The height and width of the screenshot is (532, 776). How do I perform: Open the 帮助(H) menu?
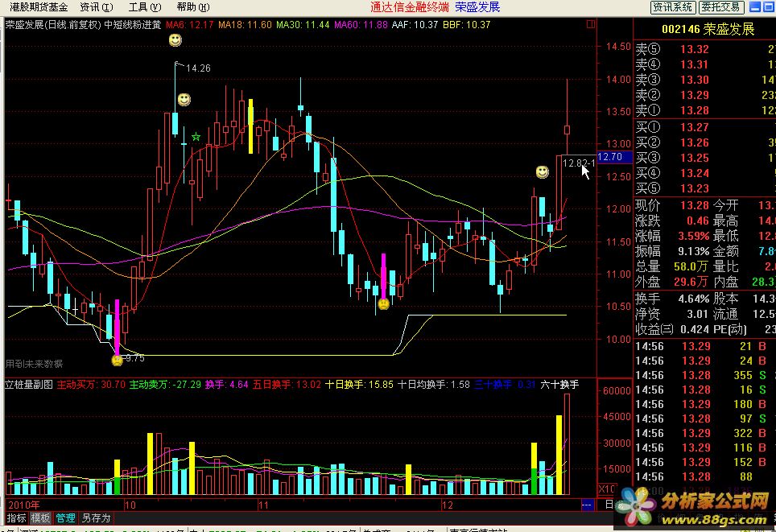coord(193,7)
